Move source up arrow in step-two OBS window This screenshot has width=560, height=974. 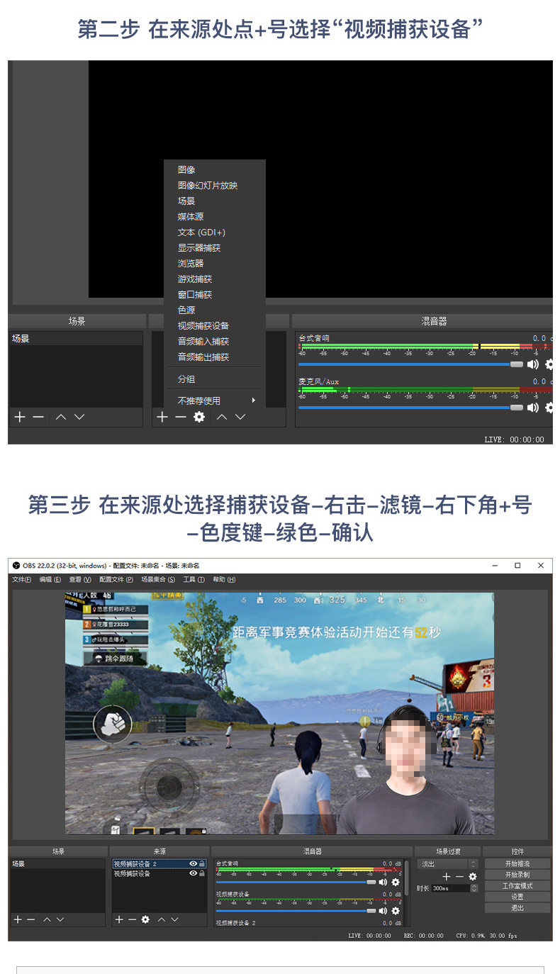click(222, 417)
